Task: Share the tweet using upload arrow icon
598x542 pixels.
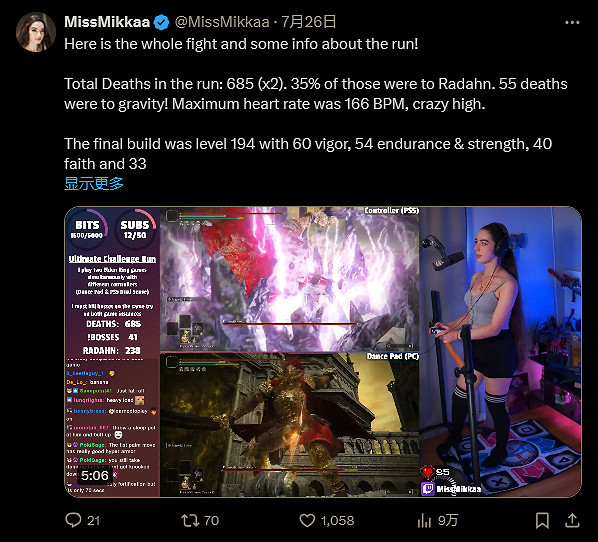Action: 572,520
